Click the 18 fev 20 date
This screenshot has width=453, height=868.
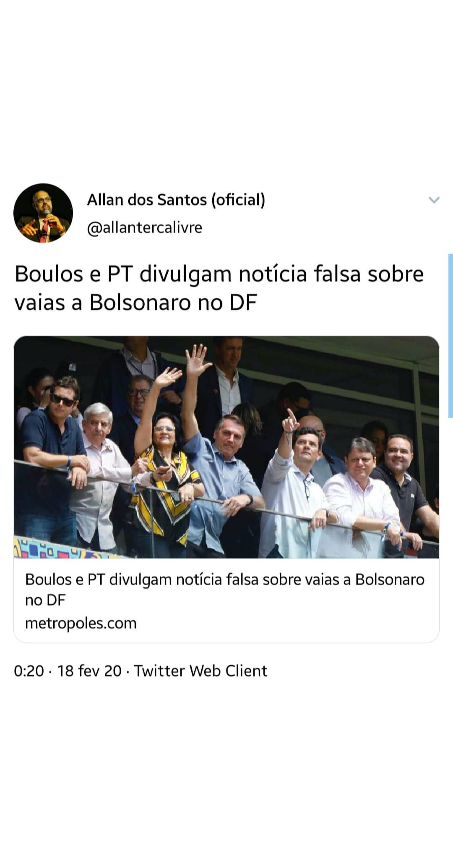(89, 671)
